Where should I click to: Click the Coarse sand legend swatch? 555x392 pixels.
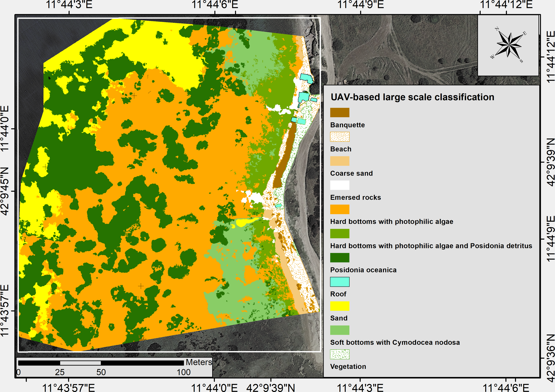pyautogui.click(x=340, y=161)
